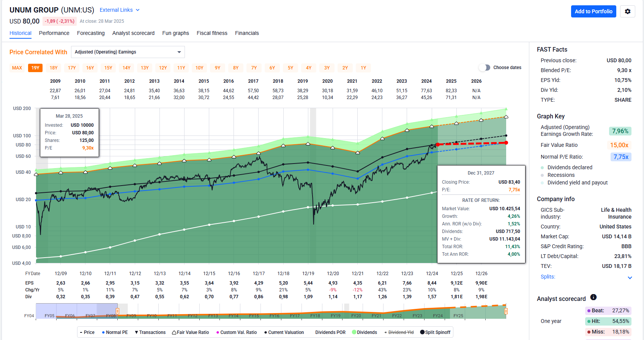Select the 10Y time range button
Screen dimensions: 644x340
tap(199, 68)
